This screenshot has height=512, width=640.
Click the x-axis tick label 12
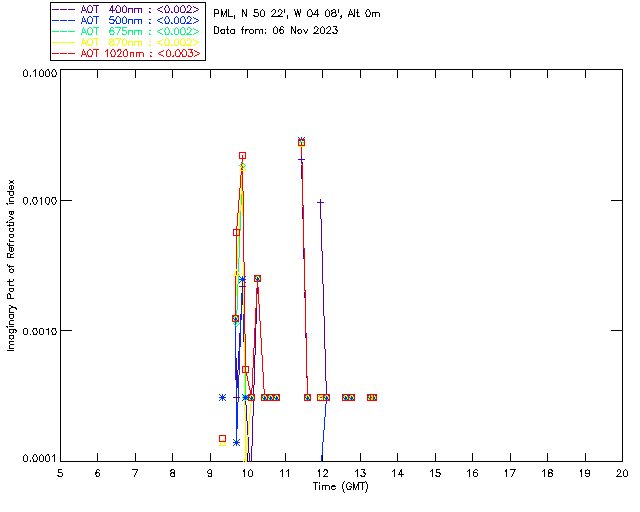(x=322, y=473)
